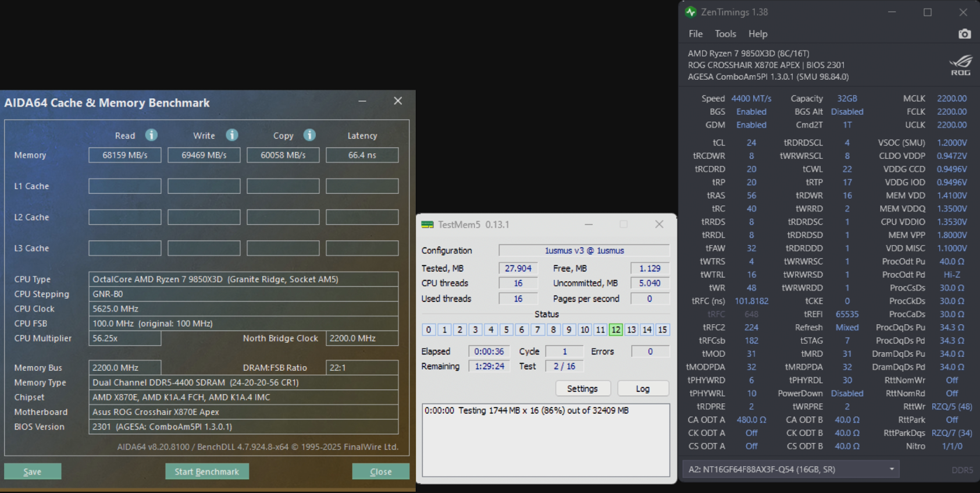The image size is (980, 493).
Task: Click the VSOC (SMU) value 1.2000V
Action: (952, 143)
